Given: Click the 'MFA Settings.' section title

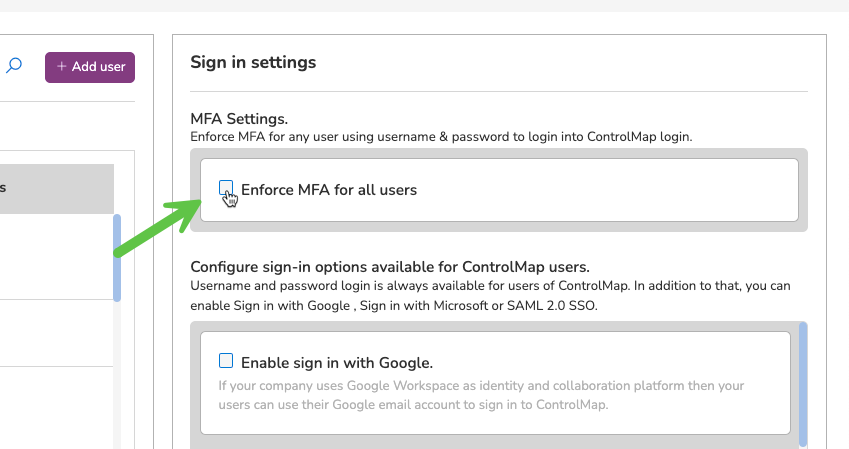Looking at the screenshot, I should point(239,119).
